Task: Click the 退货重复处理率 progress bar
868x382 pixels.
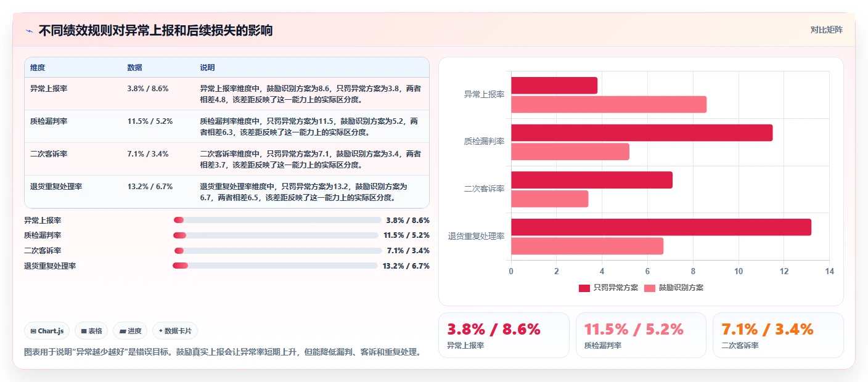Action: point(275,266)
